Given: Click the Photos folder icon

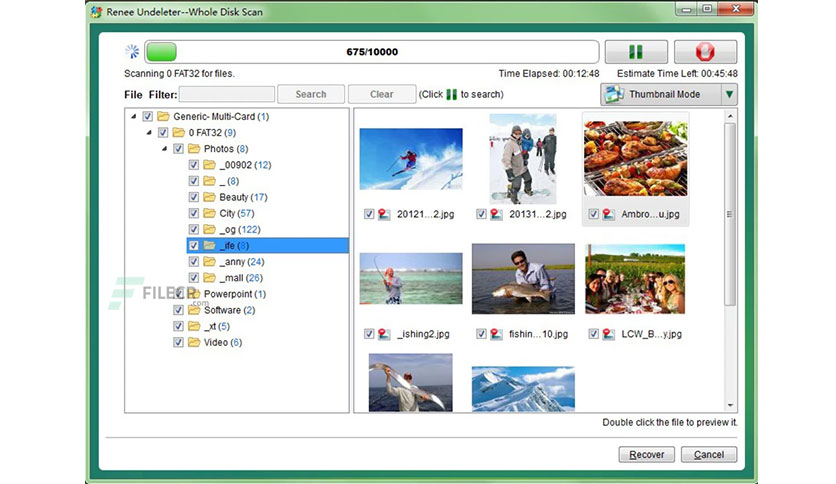Looking at the screenshot, I should tap(194, 149).
